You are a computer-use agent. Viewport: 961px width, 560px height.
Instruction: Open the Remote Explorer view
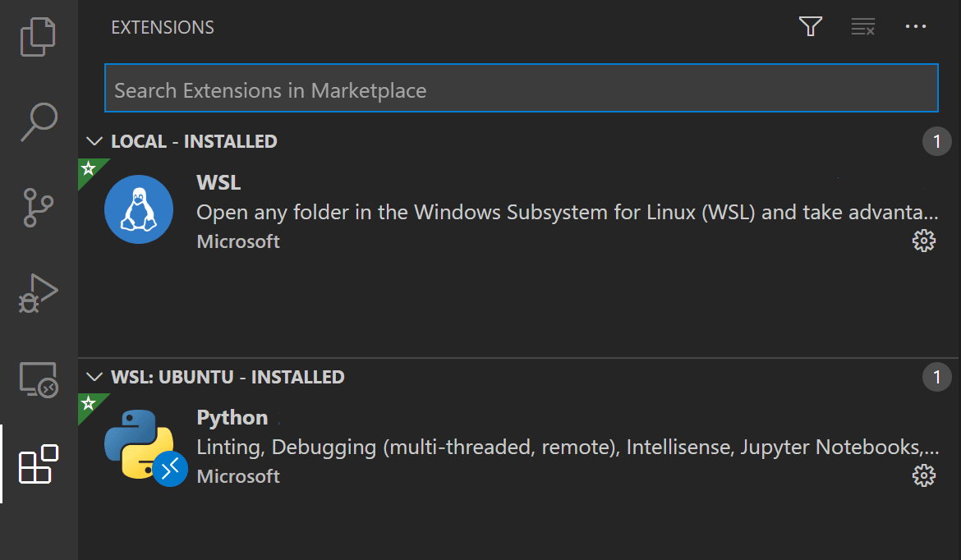(x=38, y=380)
